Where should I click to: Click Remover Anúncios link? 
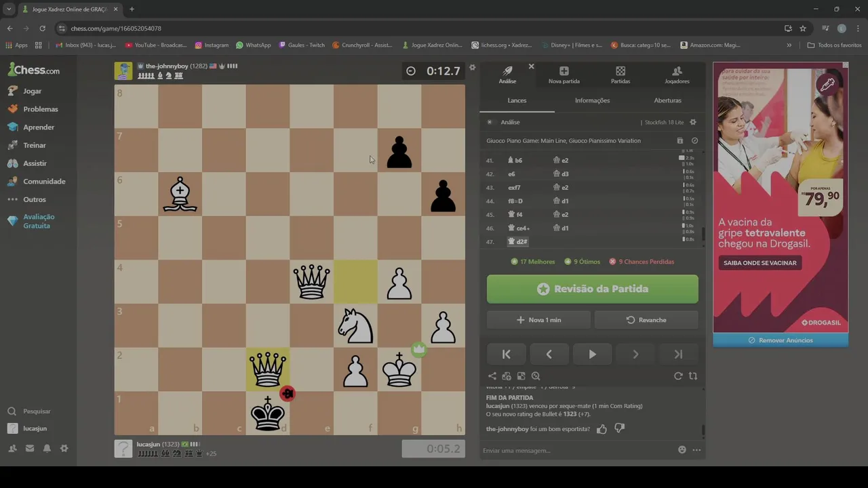pyautogui.click(x=781, y=340)
